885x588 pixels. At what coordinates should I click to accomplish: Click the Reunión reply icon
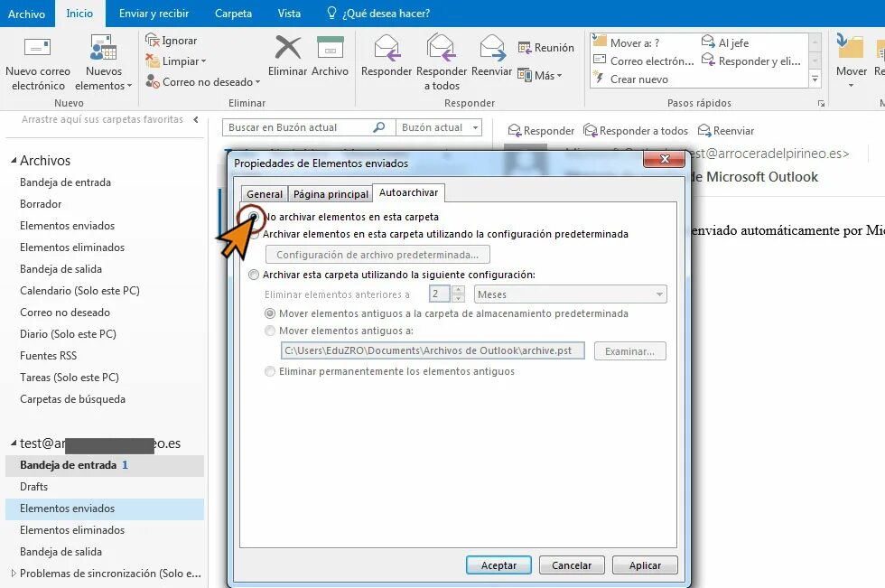coord(525,48)
